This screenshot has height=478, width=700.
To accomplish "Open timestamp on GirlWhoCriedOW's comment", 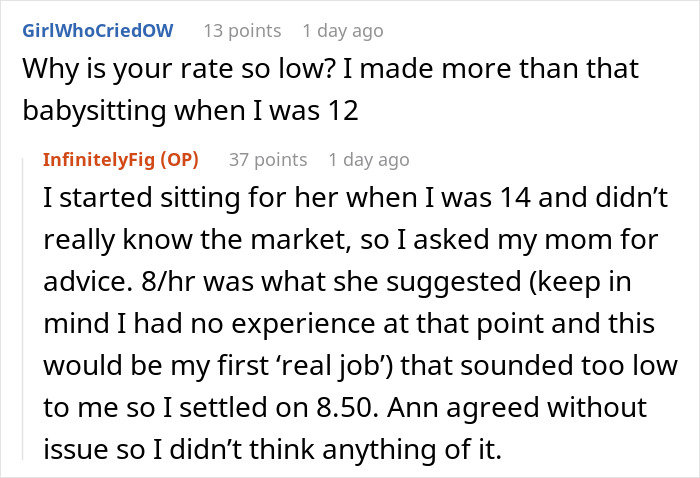I will [343, 31].
